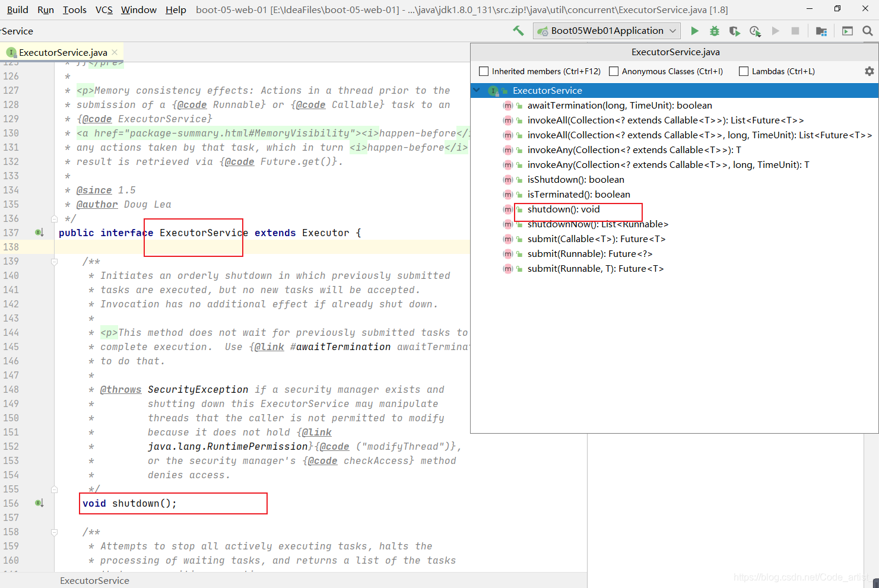Run Boot05Web01Application with green play icon
The height and width of the screenshot is (588, 879).
click(694, 31)
